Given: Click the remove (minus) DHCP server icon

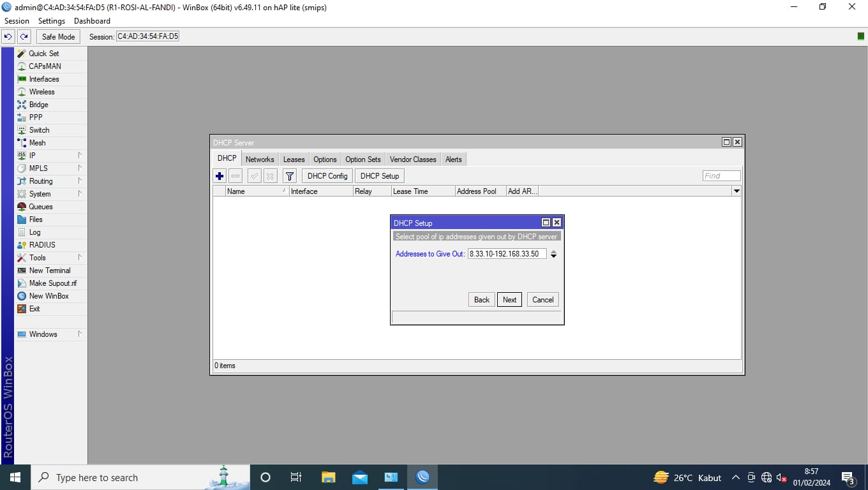Looking at the screenshot, I should (236, 176).
